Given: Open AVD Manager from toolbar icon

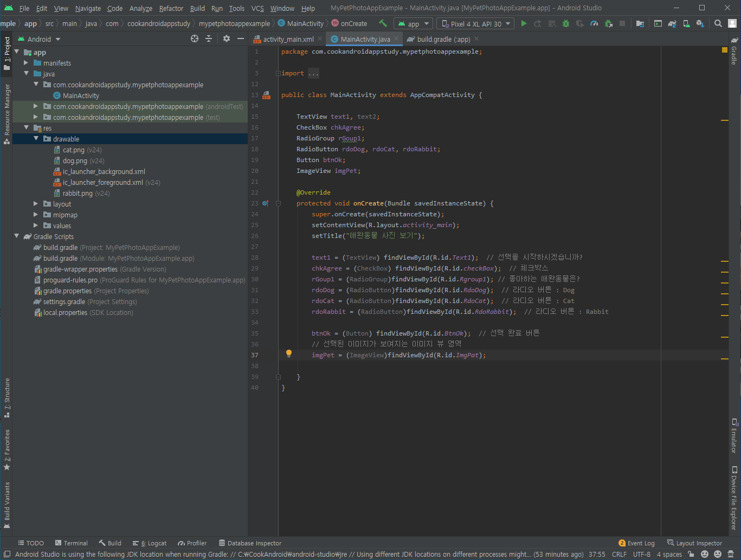Looking at the screenshot, I should point(686,23).
